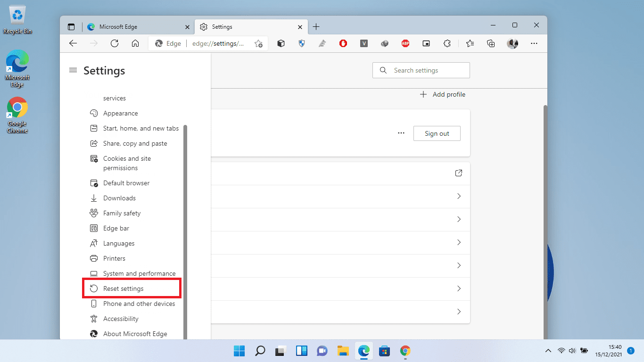The image size is (644, 362).
Task: Open more options ellipsis beside Sign out
Action: tap(401, 133)
